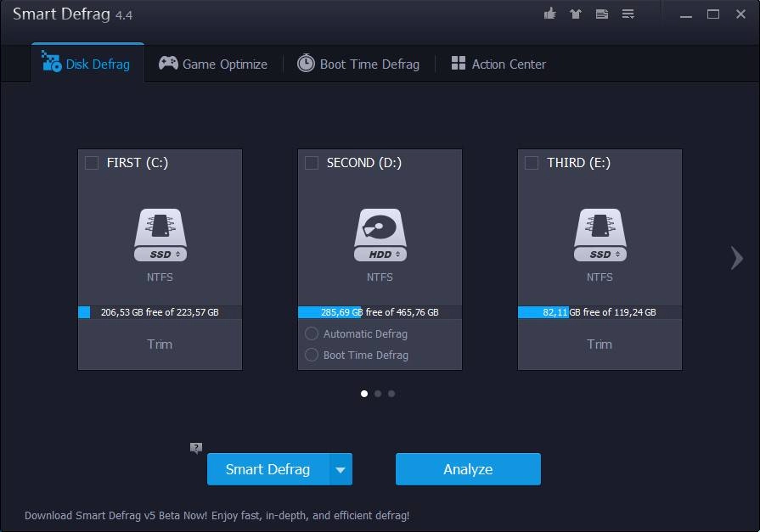Click the NTFS label under E: drive
Image resolution: width=760 pixels, height=532 pixels.
coord(600,277)
